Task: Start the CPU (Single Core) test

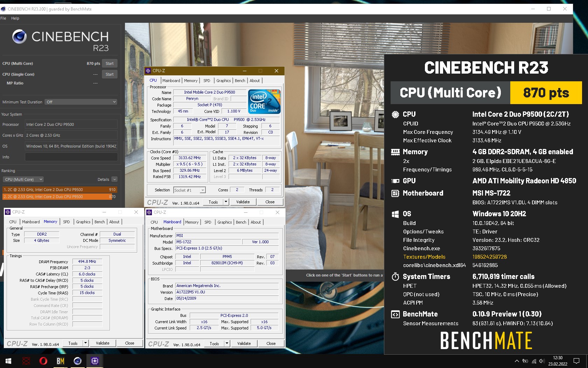Action: click(x=110, y=74)
